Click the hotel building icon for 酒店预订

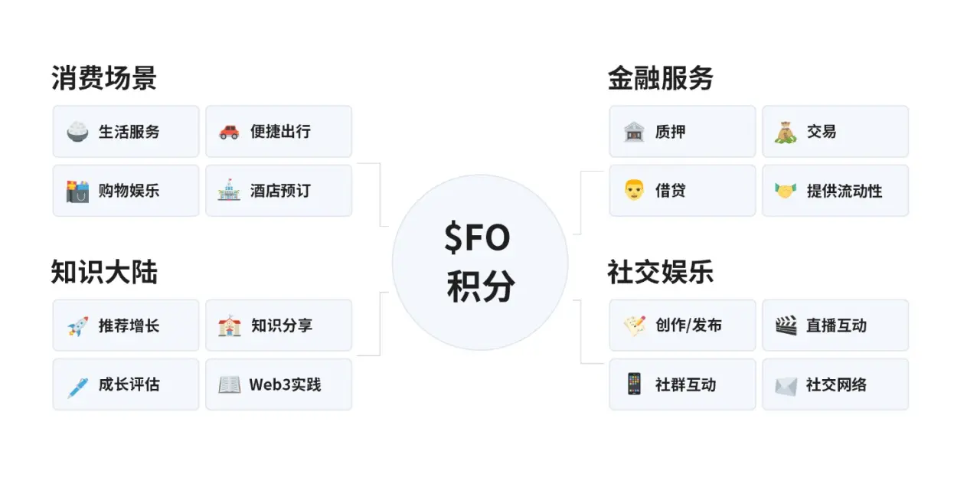tap(229, 191)
